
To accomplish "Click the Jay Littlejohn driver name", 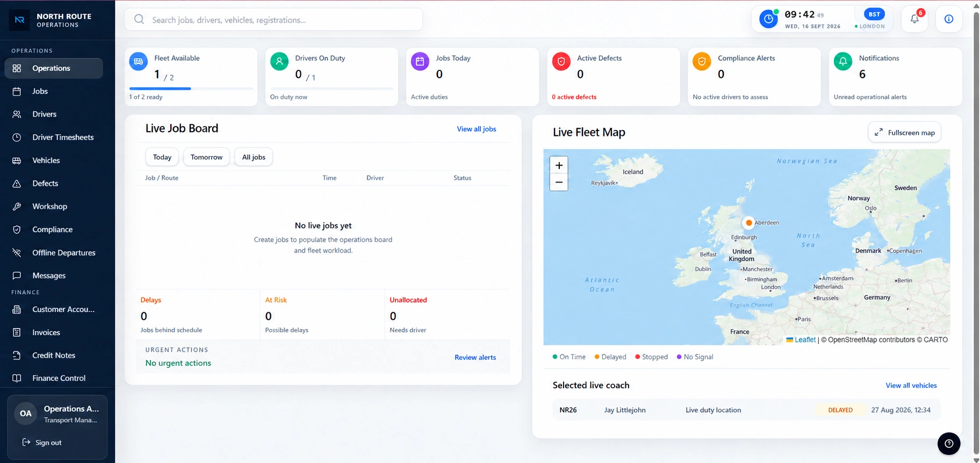I will point(625,410).
